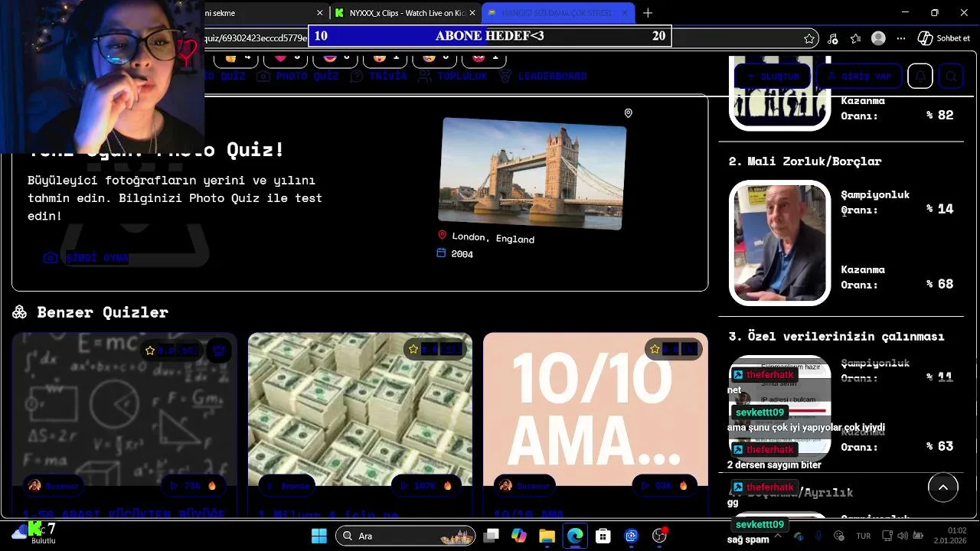Click star rating on 10/10 AMA card
Screen dimensions: 980x551
(673, 349)
